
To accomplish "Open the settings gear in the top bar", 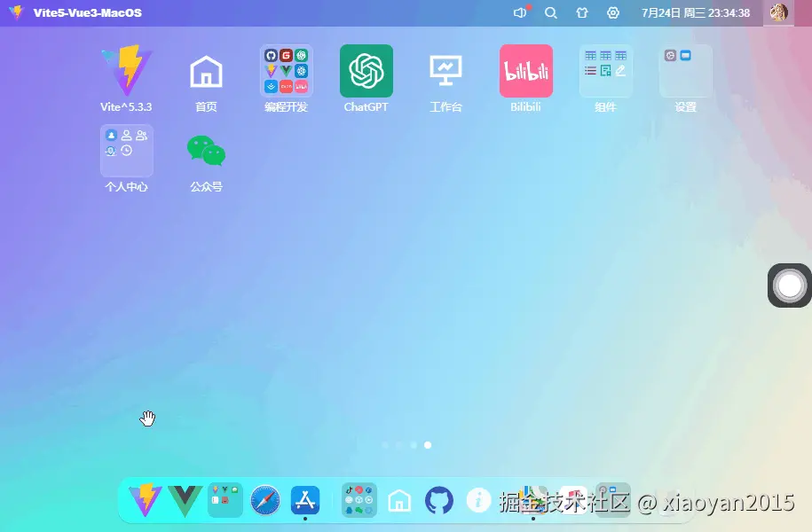I will point(613,13).
